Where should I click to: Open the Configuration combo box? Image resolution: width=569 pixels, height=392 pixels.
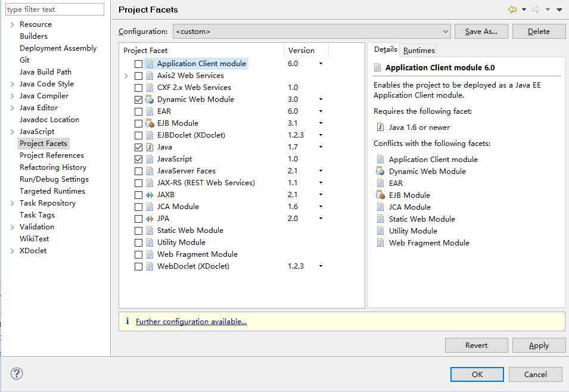312,32
